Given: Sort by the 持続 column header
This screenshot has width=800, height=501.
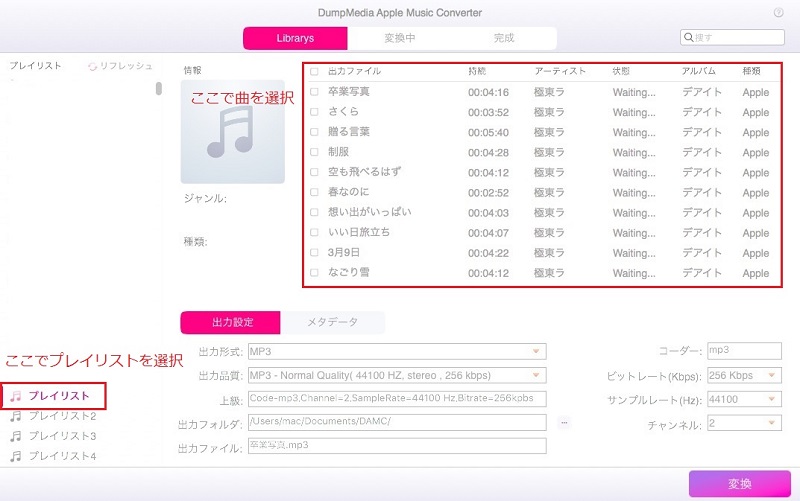Looking at the screenshot, I should [477, 71].
